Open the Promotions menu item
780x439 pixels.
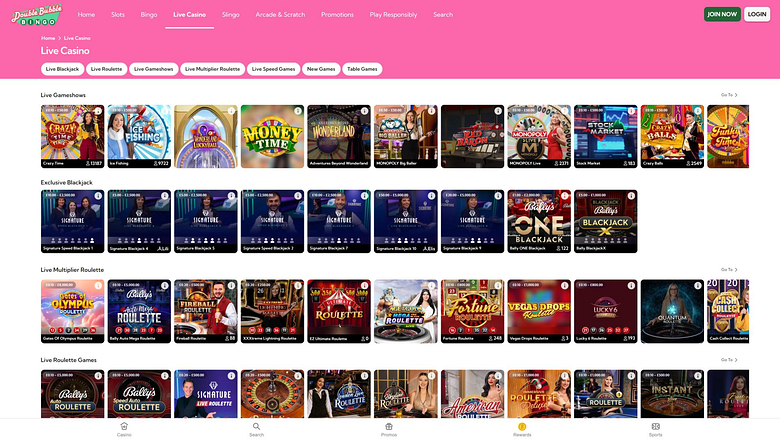tap(337, 14)
